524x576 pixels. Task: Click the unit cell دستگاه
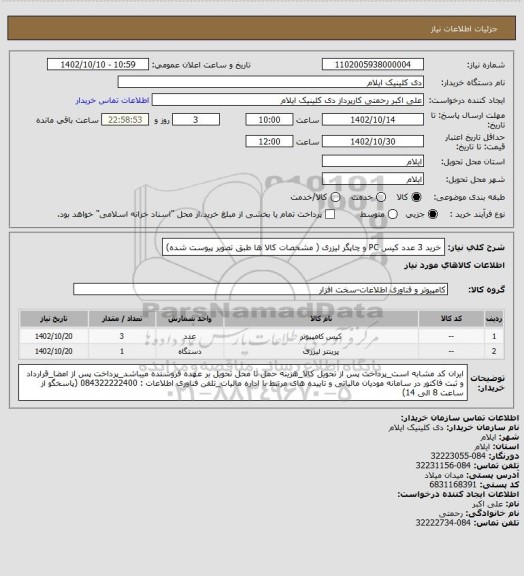coord(190,352)
